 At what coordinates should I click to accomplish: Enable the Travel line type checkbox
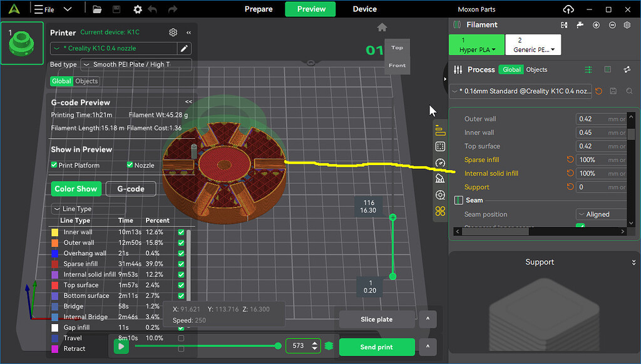click(x=181, y=338)
